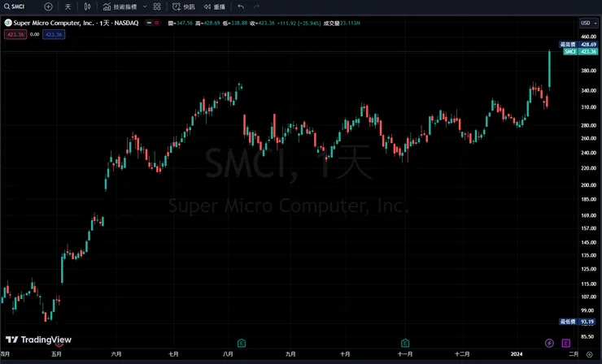Click the TradingView logo
Viewport: 602px width, 364px height.
(38, 340)
